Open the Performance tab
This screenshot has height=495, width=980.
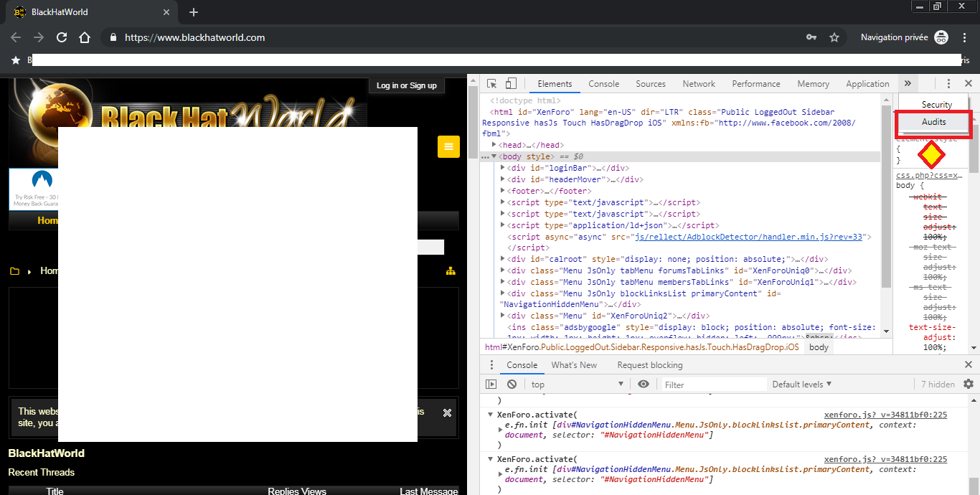756,84
